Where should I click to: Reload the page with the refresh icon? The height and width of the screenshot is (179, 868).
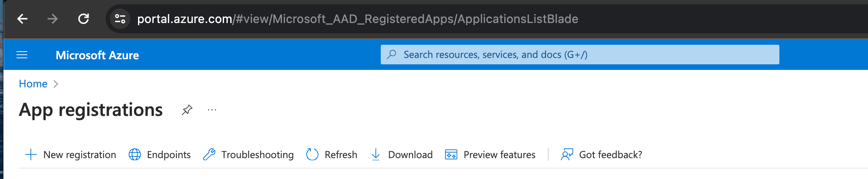point(83,19)
